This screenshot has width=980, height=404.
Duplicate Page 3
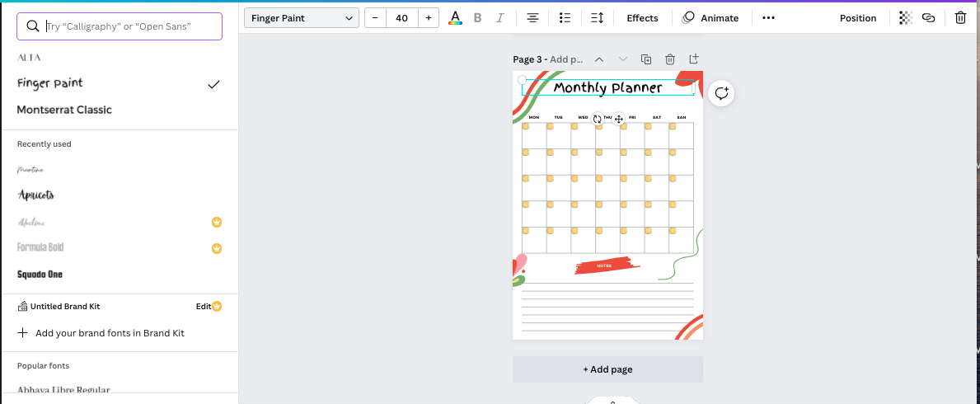point(646,59)
